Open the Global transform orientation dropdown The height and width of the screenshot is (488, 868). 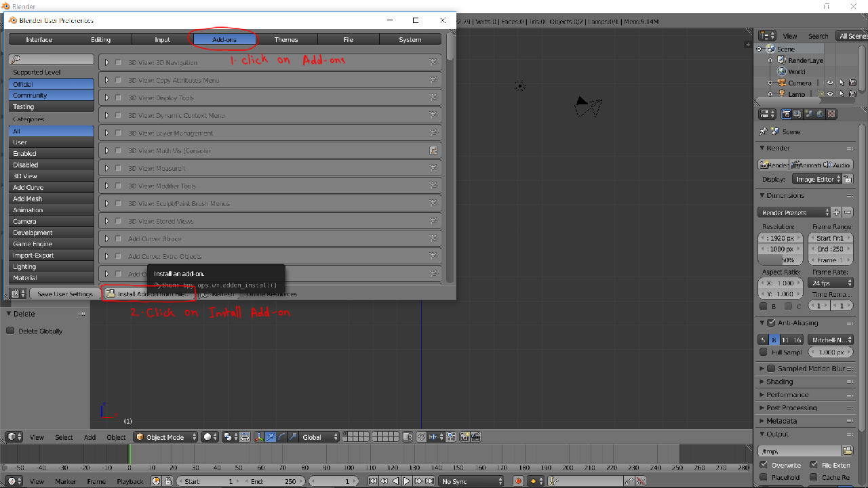point(319,437)
